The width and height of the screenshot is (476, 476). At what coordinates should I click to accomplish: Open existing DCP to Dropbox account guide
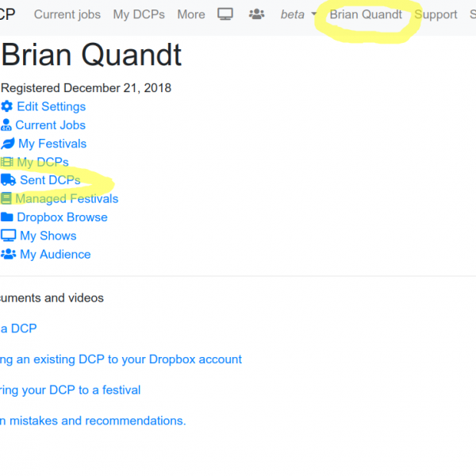tap(121, 359)
